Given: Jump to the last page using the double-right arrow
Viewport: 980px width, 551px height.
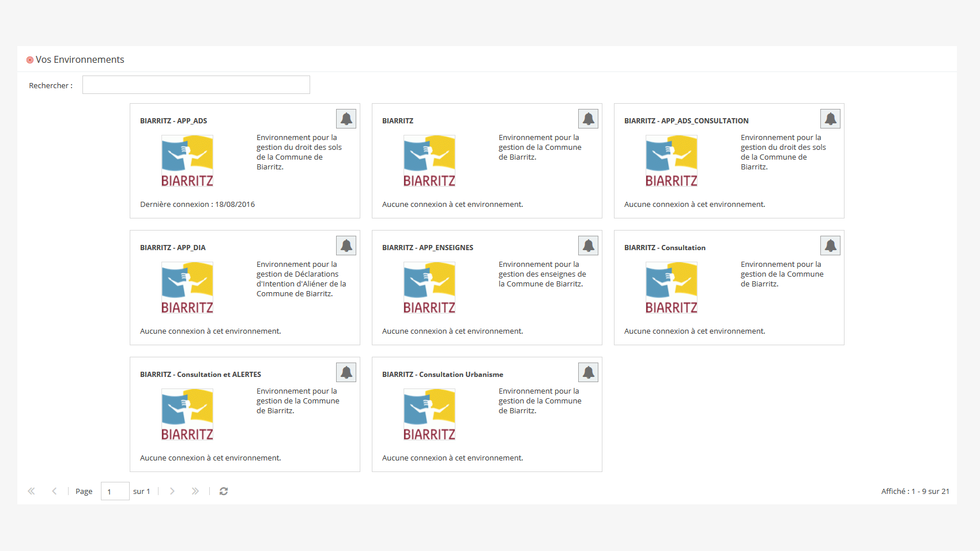Looking at the screenshot, I should (195, 491).
